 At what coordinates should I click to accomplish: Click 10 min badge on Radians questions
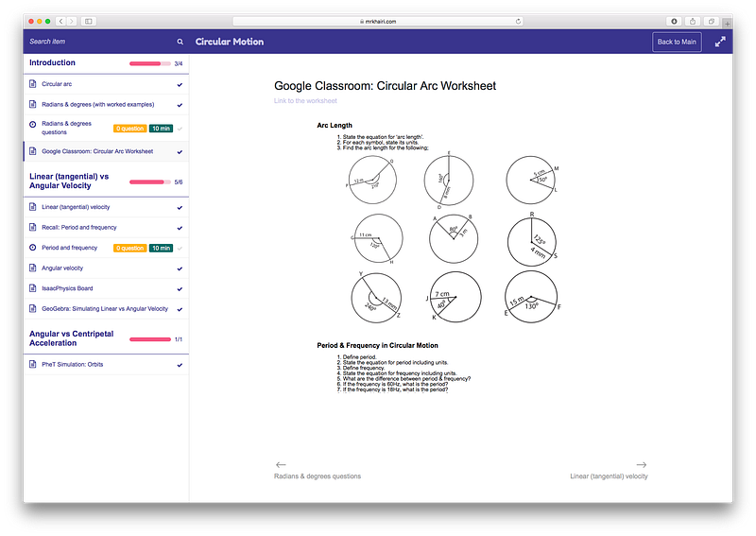(161, 129)
